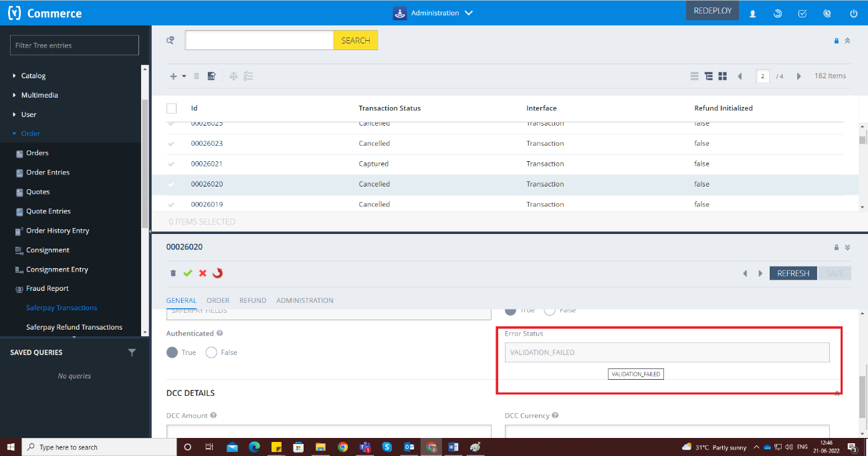Open the create-new plus dropdown arrow
The height and width of the screenshot is (456, 868).
coord(184,76)
